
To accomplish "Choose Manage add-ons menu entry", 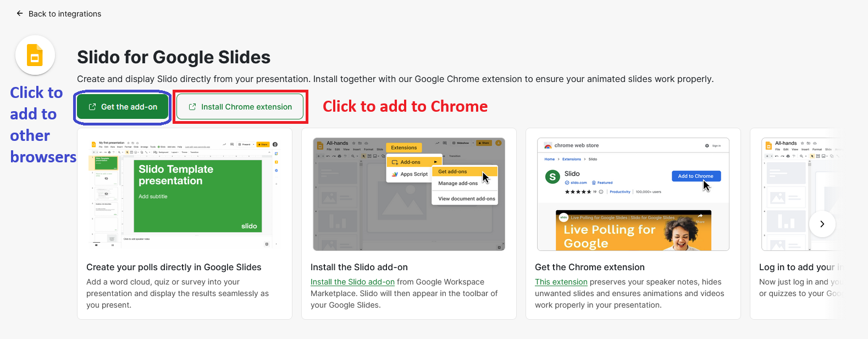I will [x=458, y=183].
